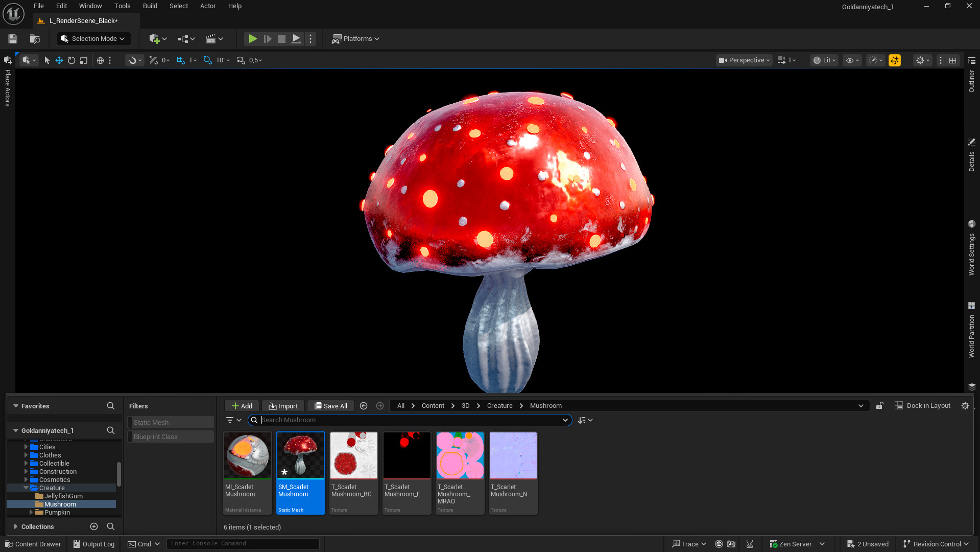The width and height of the screenshot is (980, 552).
Task: Open the Content Drawer
Action: coord(33,544)
